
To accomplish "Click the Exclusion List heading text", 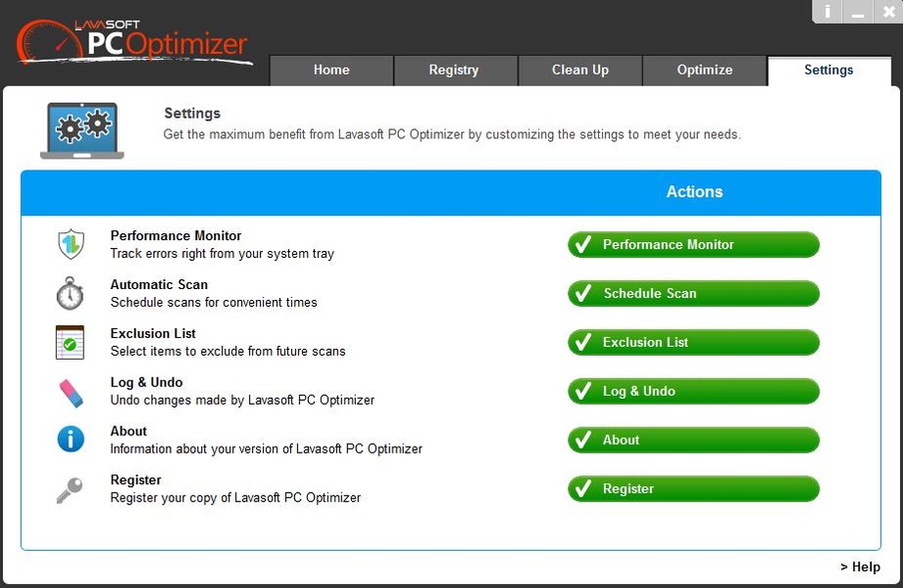I will pyautogui.click(x=153, y=333).
